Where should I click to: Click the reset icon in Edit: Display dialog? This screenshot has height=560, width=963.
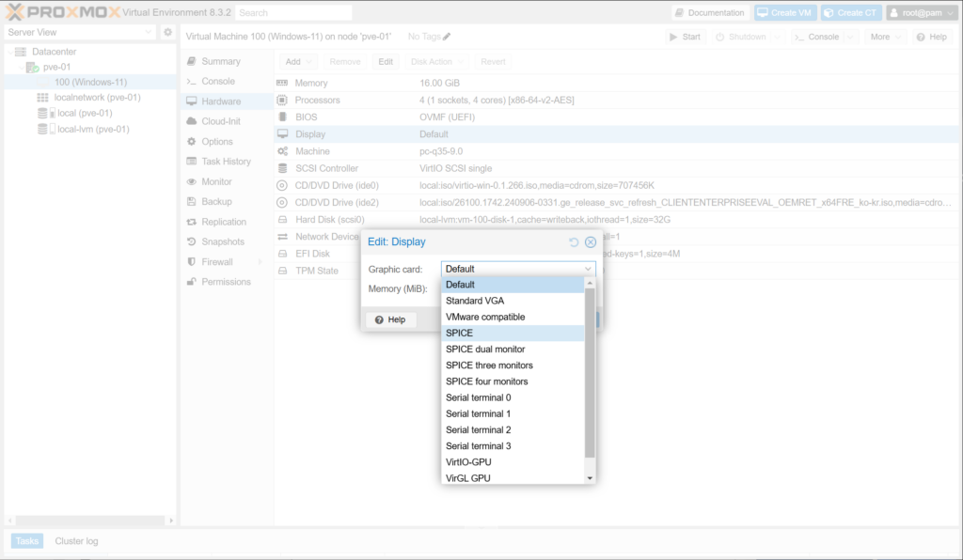click(574, 242)
